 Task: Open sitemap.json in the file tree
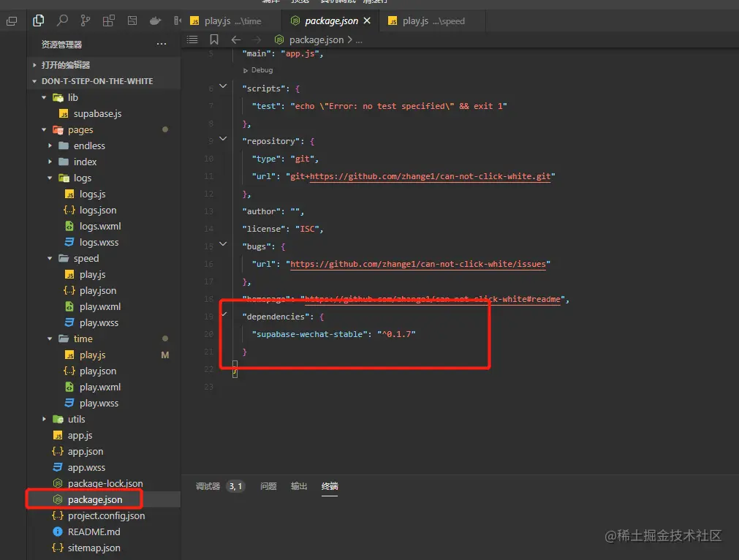tap(94, 548)
